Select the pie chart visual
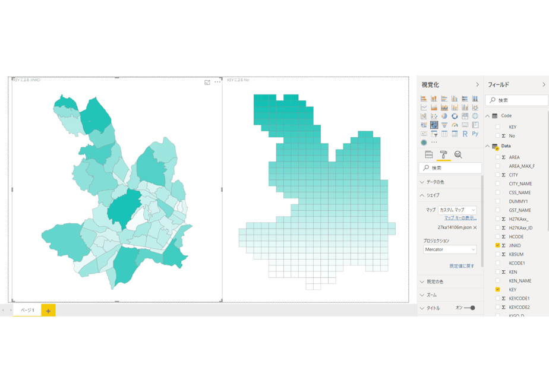 [444, 116]
